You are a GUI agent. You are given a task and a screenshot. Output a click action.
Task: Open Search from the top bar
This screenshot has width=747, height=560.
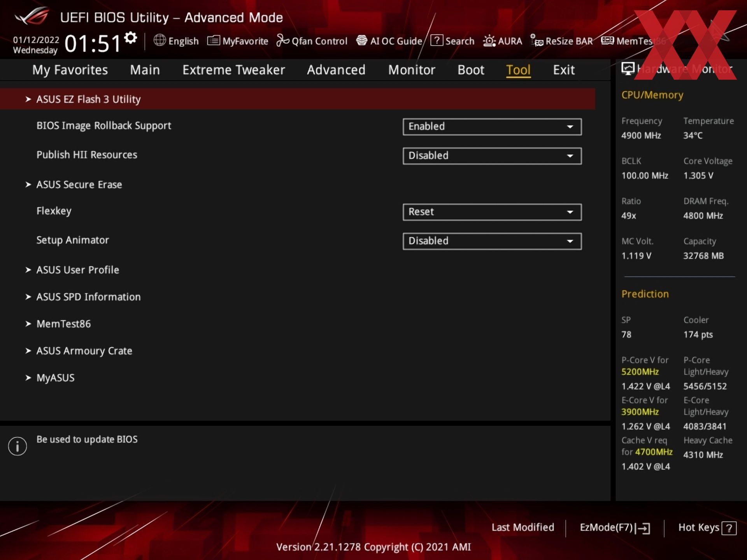452,41
